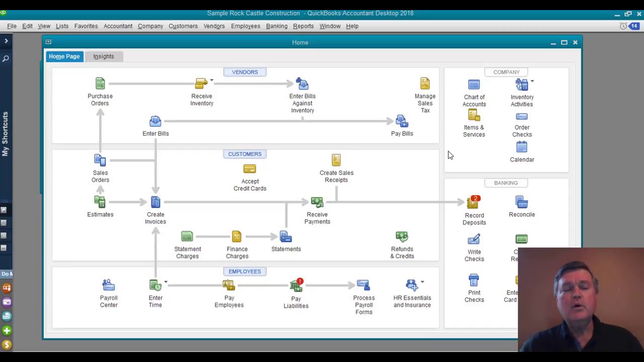Switch to the Insights tab
The height and width of the screenshot is (362, 644).
pos(103,56)
